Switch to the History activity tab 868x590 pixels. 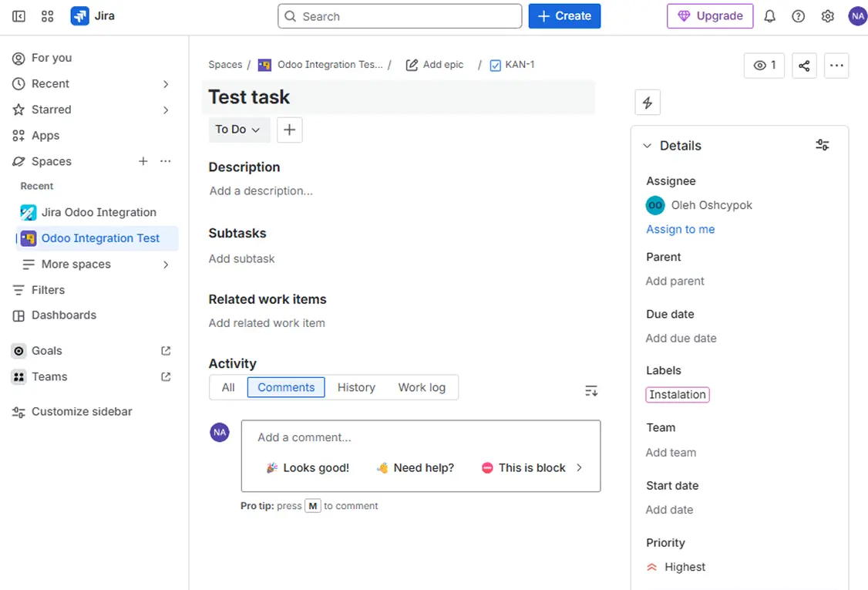[x=356, y=387]
